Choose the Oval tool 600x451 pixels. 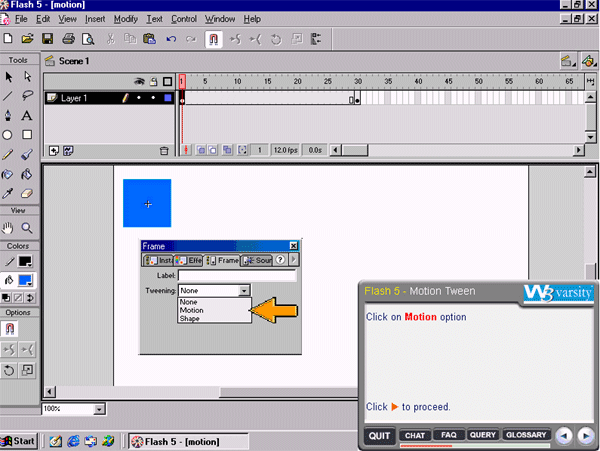[8, 134]
